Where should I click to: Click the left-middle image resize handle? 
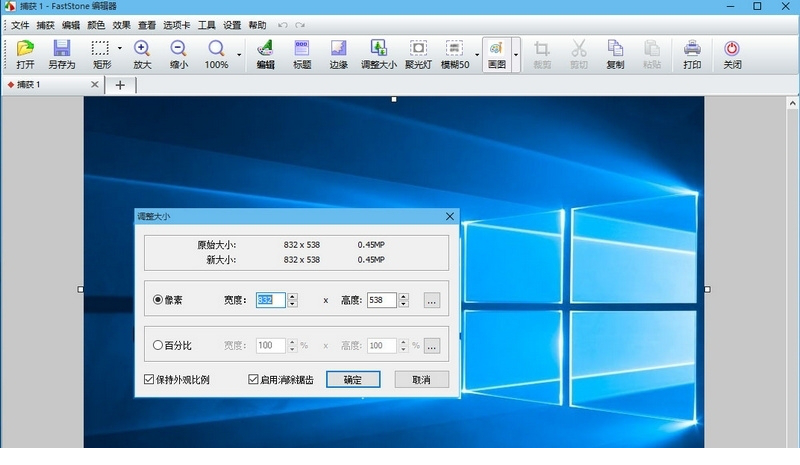point(81,289)
